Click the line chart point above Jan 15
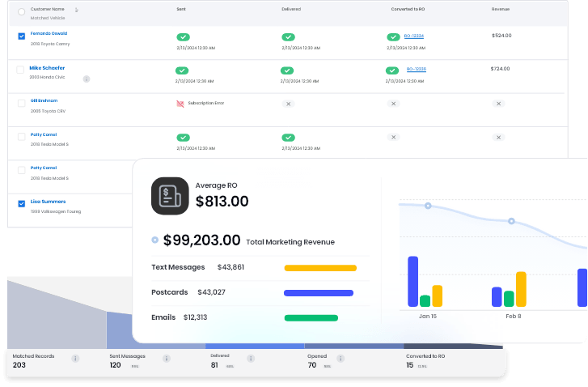The width and height of the screenshot is (588, 387). pyautogui.click(x=428, y=206)
